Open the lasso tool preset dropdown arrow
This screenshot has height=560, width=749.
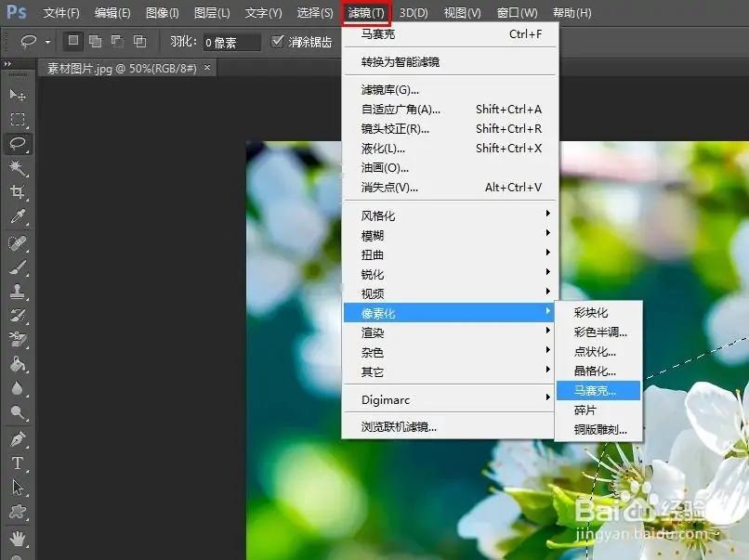(x=47, y=42)
